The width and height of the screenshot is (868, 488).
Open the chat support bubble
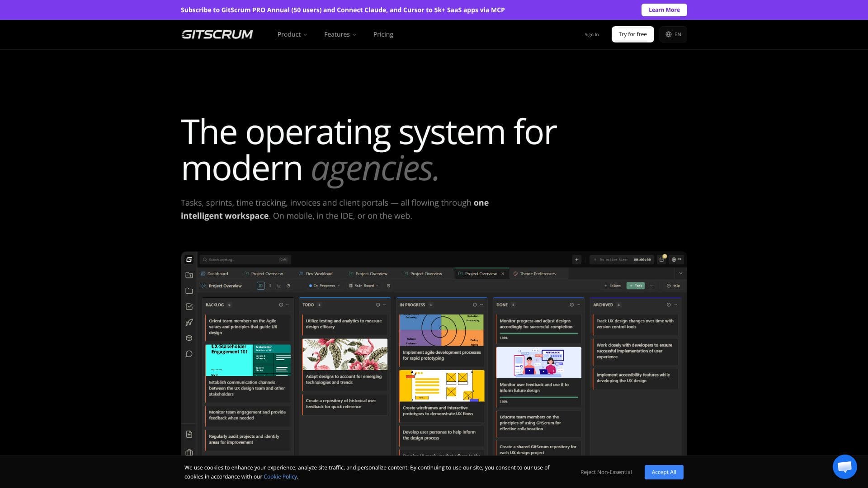844,466
